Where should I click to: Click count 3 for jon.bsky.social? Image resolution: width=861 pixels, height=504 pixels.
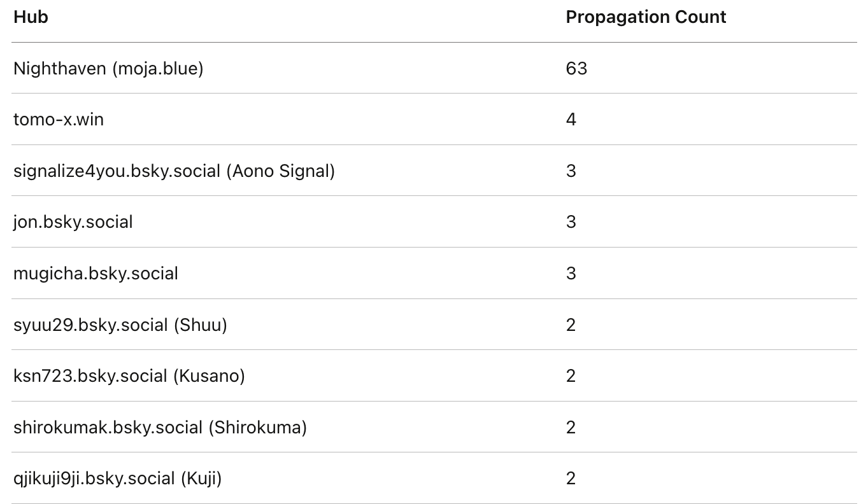point(571,222)
